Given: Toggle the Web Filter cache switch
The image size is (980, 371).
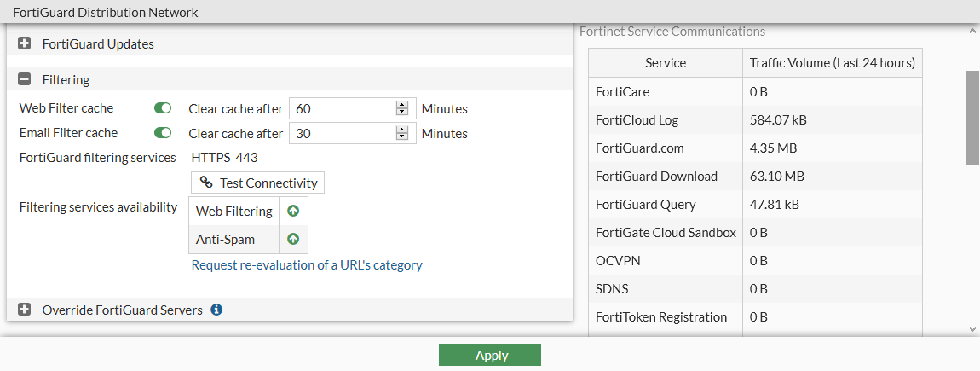Looking at the screenshot, I should tap(163, 108).
